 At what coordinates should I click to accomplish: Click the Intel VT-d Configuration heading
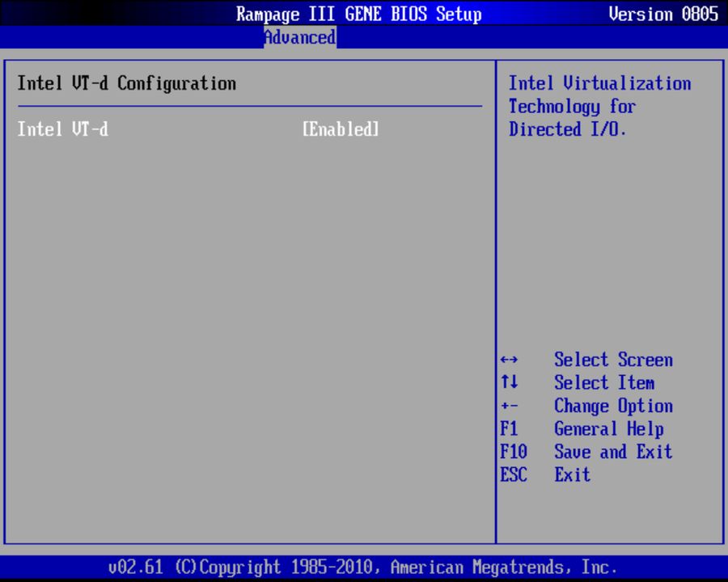click(x=127, y=83)
